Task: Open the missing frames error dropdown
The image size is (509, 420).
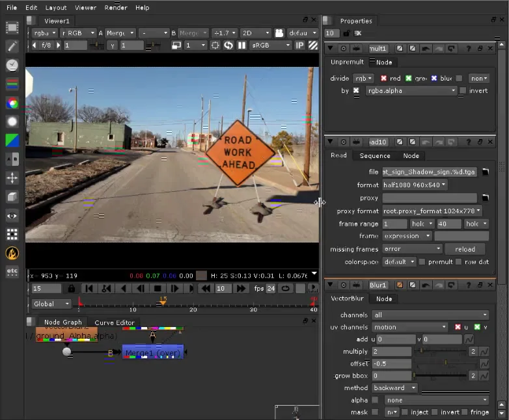Action: (x=412, y=249)
